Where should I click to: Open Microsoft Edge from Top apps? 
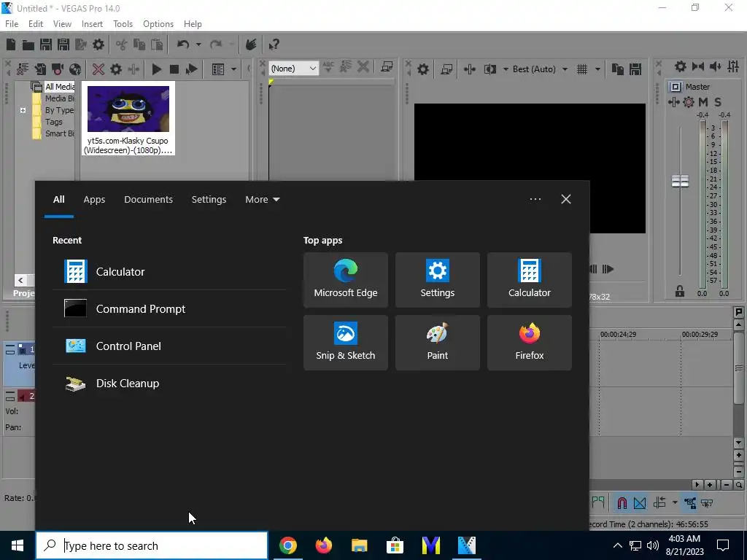point(345,280)
